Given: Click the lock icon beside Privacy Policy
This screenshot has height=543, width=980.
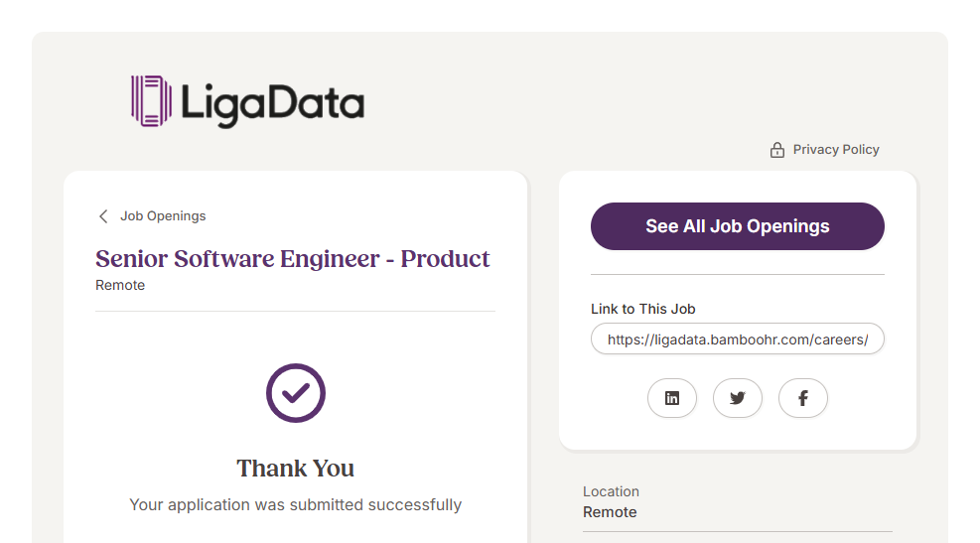Looking at the screenshot, I should pos(777,150).
